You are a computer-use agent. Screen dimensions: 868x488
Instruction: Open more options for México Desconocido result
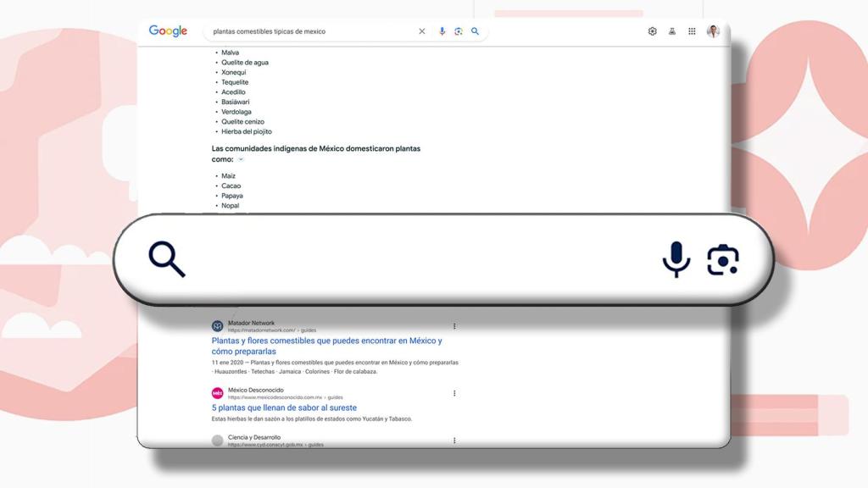(454, 393)
